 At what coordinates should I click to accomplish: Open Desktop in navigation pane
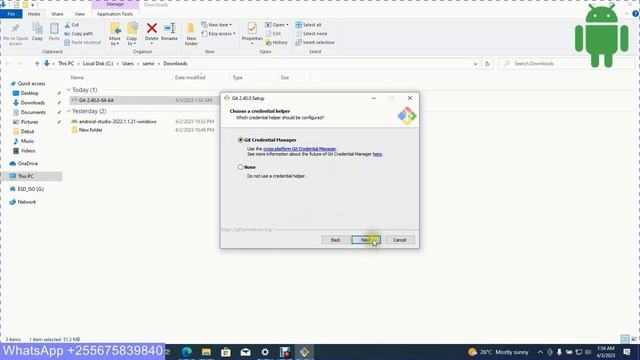pos(29,93)
